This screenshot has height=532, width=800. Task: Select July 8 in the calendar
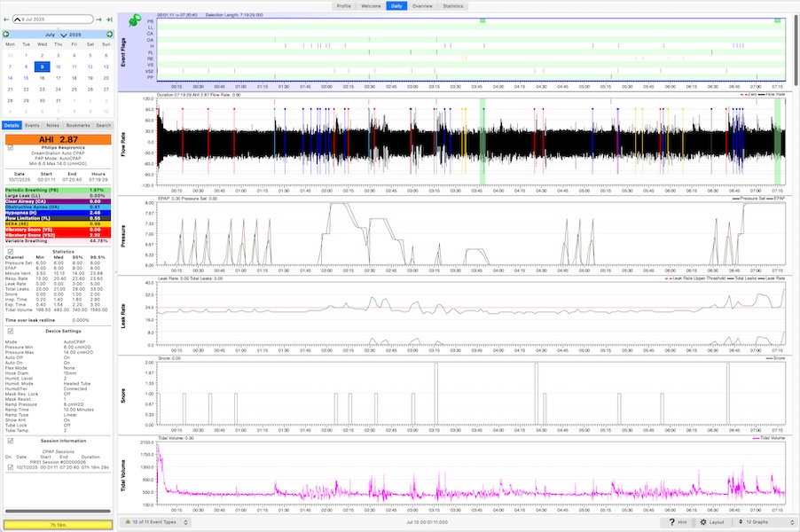(x=26, y=66)
